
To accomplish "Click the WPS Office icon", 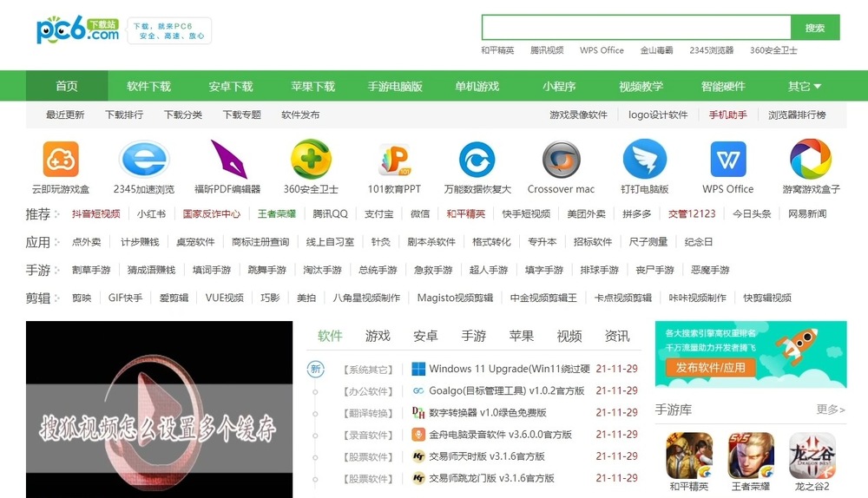I will coord(728,160).
